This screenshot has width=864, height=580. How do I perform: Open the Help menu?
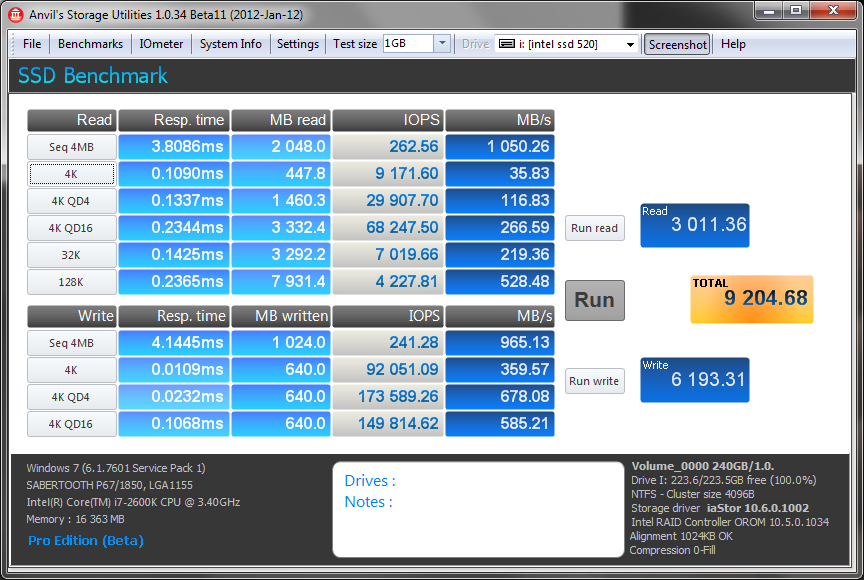pyautogui.click(x=733, y=44)
